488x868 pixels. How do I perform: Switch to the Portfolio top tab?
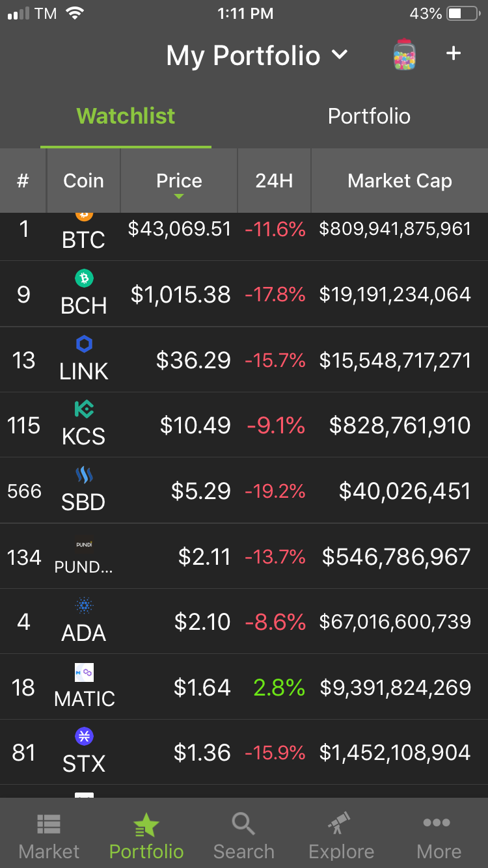point(369,116)
